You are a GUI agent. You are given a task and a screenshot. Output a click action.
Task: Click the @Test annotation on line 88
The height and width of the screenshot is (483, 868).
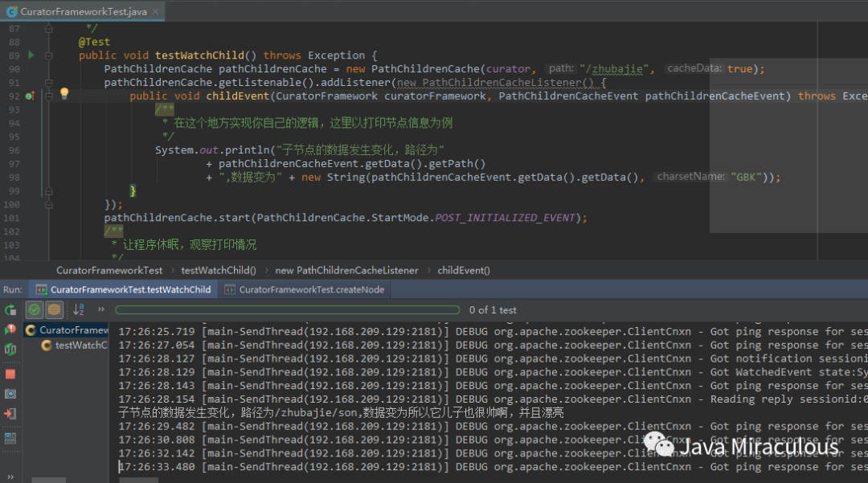point(94,42)
